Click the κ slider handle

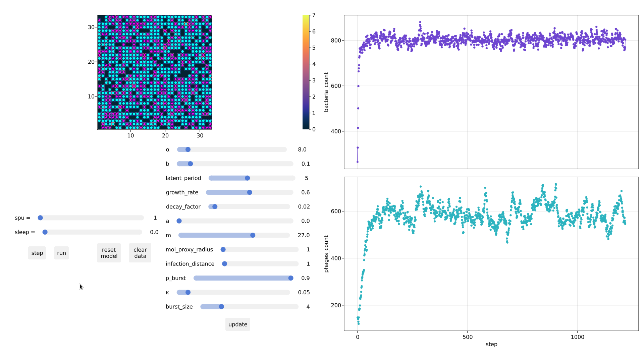click(188, 292)
